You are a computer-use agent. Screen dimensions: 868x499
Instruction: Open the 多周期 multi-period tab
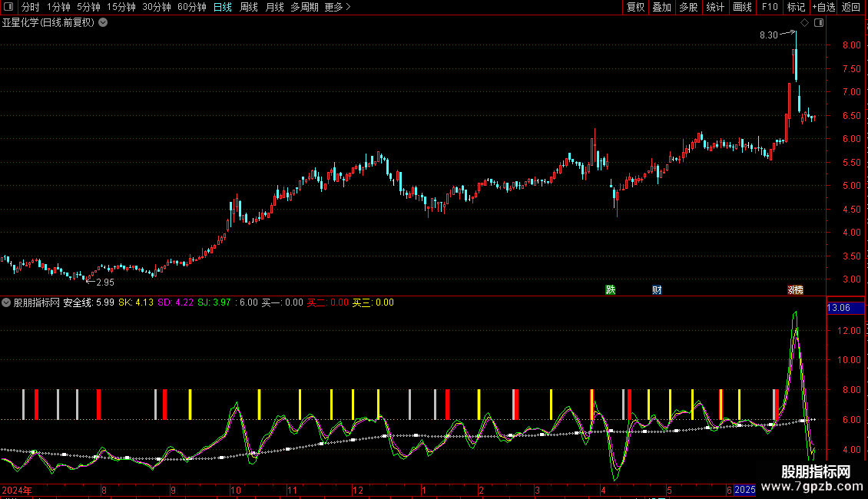(303, 7)
